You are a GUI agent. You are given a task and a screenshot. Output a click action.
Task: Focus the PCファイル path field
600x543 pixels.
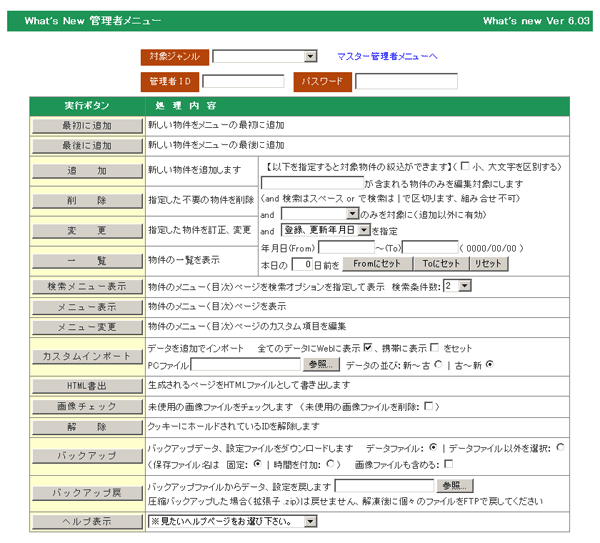245,365
